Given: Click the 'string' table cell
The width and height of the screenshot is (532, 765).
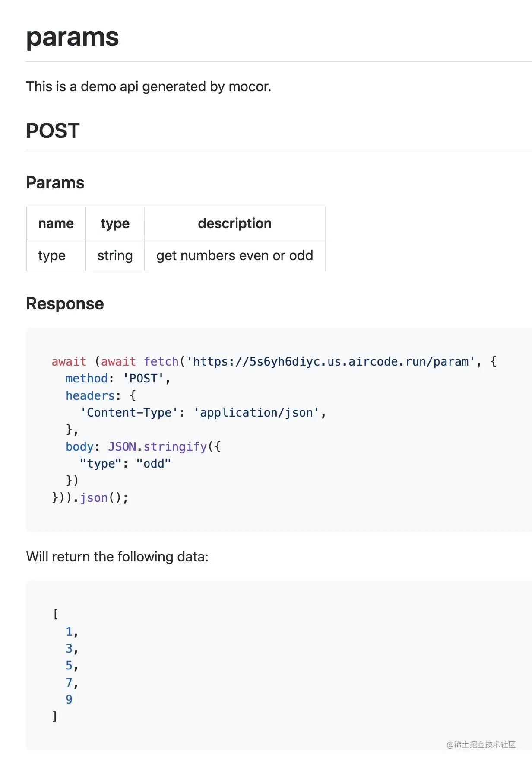Looking at the screenshot, I should coord(115,255).
